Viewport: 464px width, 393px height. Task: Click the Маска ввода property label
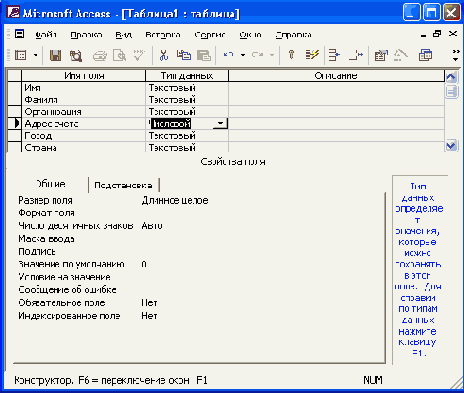coord(46,239)
